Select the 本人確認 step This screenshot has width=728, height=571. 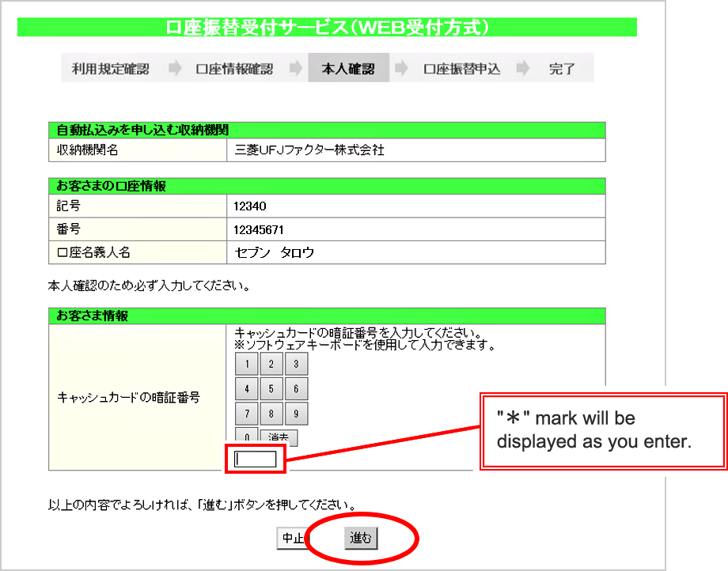tap(348, 69)
